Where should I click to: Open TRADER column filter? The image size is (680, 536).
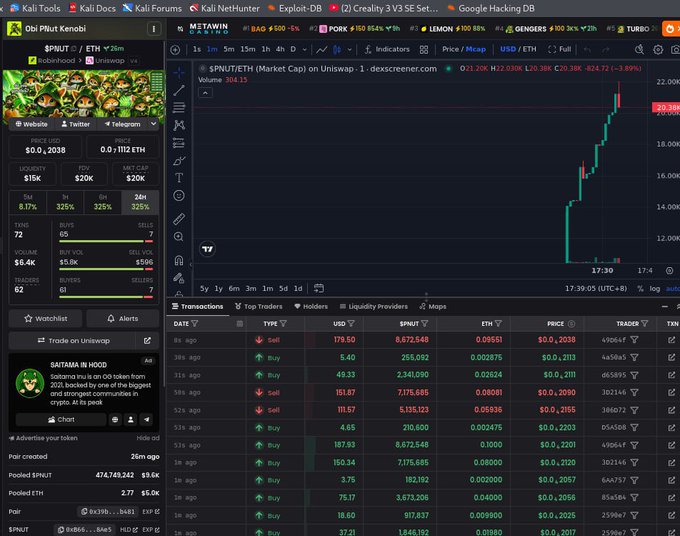click(x=644, y=324)
